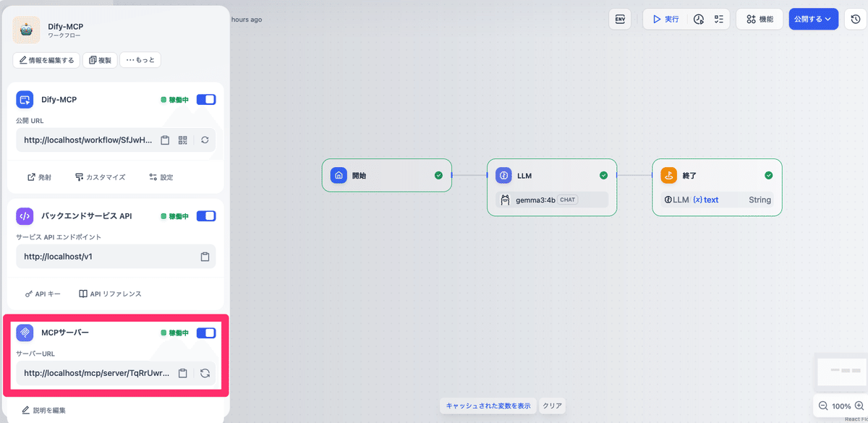The width and height of the screenshot is (868, 423).
Task: Click the MCP server URL field
Action: coord(116,373)
